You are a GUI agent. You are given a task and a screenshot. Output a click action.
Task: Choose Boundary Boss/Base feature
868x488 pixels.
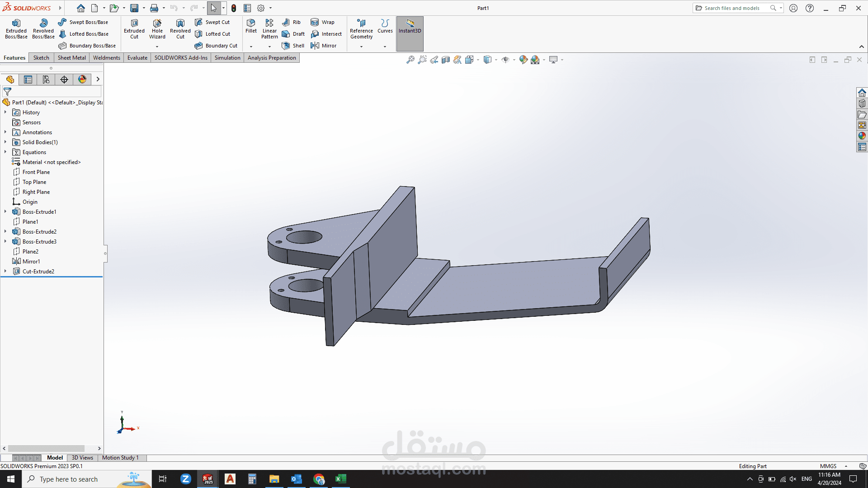[x=87, y=46]
